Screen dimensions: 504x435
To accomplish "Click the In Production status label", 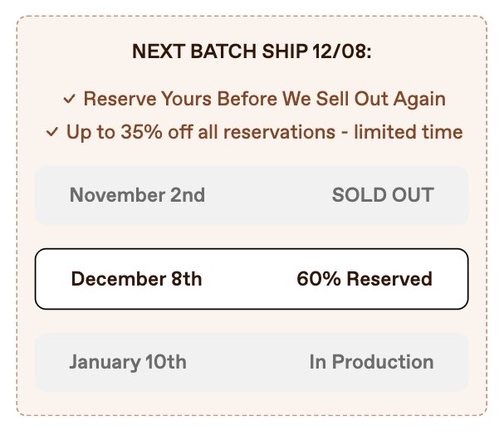I will pos(372,362).
